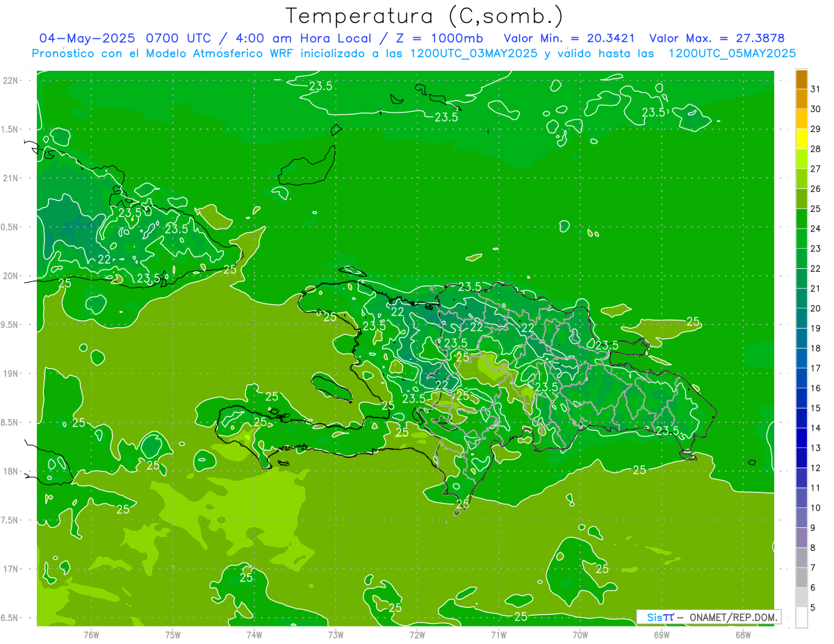Click the '76W' longitude axis label
This screenshot has width=834, height=644.
click(91, 634)
